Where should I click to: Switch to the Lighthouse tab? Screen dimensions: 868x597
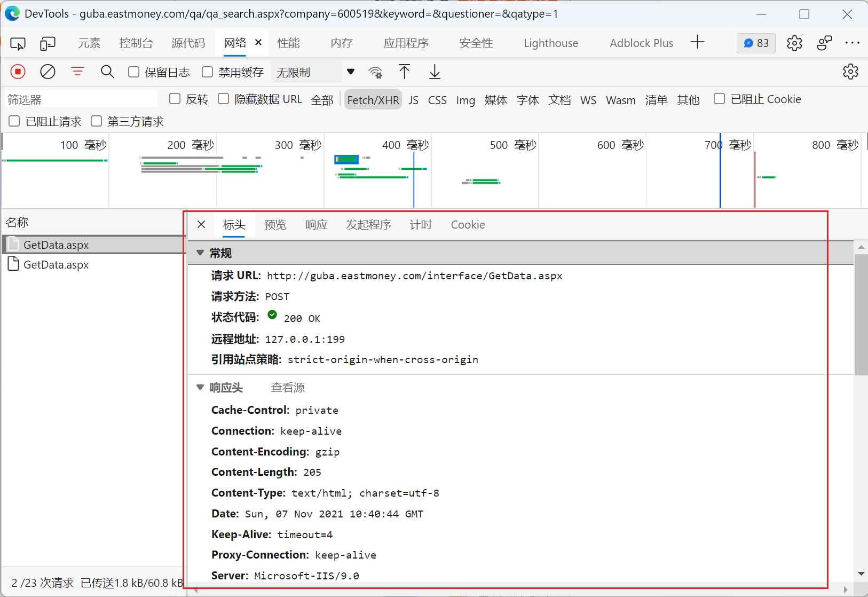tap(551, 43)
